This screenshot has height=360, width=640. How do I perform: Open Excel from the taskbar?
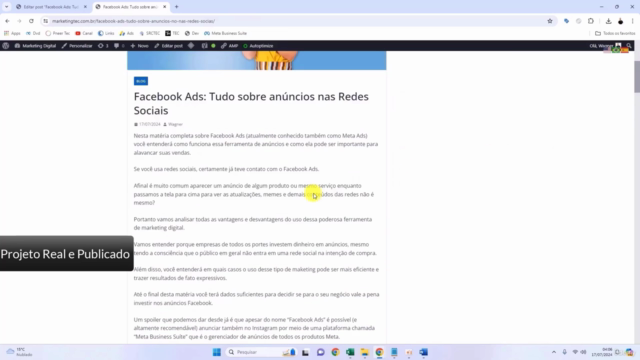(x=350, y=352)
